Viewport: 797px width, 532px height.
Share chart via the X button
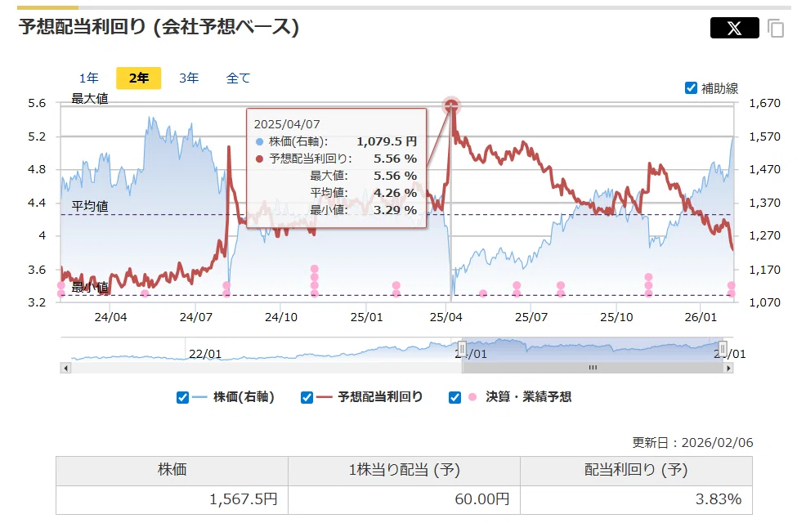[734, 28]
